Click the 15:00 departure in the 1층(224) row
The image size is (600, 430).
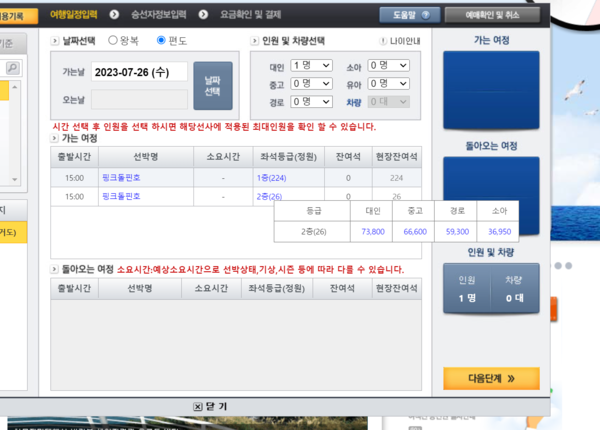[74, 178]
